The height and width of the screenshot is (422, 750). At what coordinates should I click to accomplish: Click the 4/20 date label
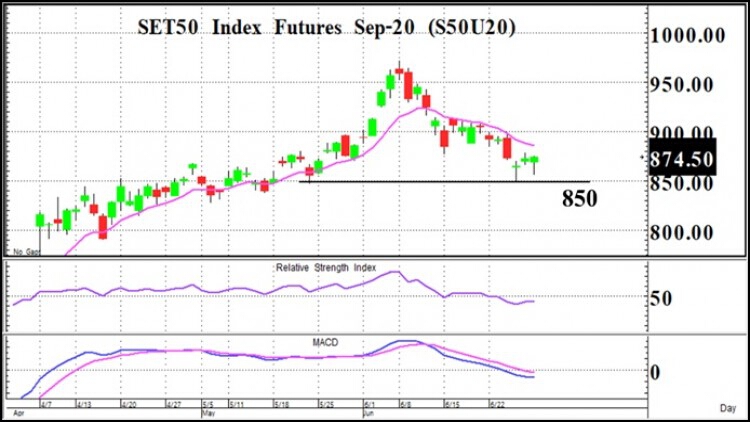click(129, 405)
